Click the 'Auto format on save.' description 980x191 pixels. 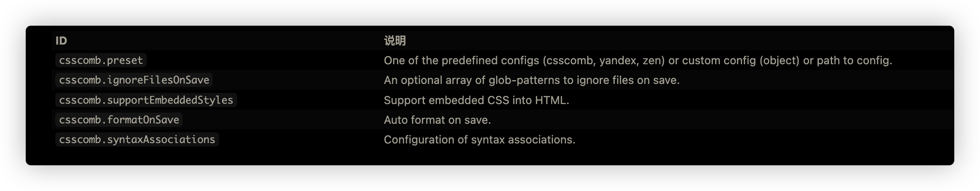point(437,120)
